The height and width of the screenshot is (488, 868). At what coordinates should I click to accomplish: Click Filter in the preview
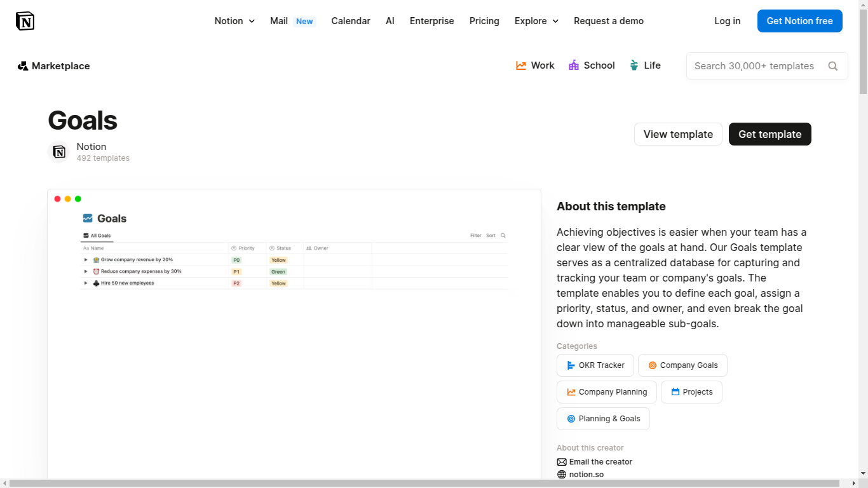click(476, 236)
